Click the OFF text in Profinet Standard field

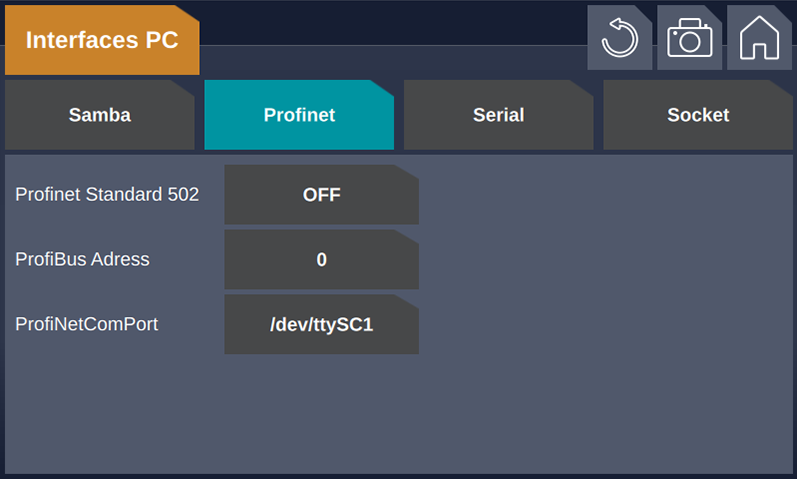[x=322, y=195]
